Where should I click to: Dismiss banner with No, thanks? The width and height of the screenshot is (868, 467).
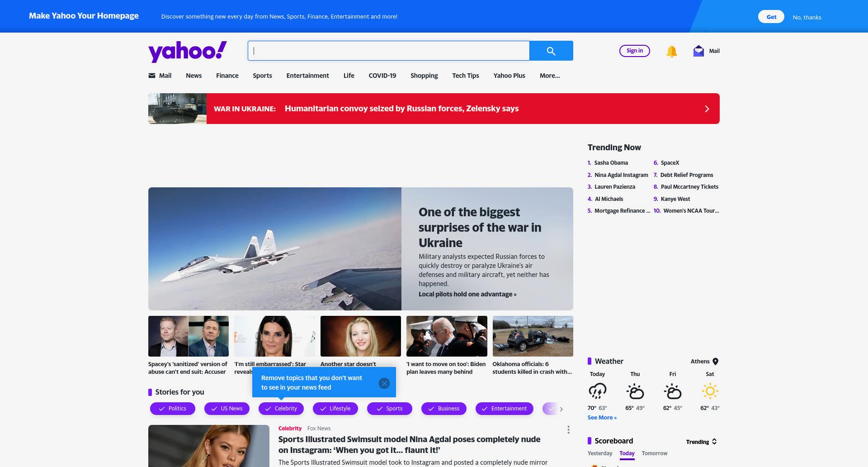pyautogui.click(x=807, y=17)
